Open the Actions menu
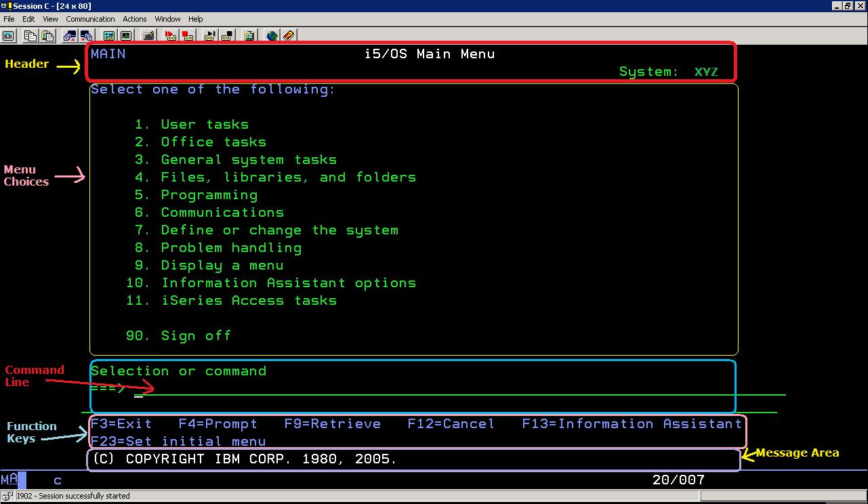 tap(135, 19)
